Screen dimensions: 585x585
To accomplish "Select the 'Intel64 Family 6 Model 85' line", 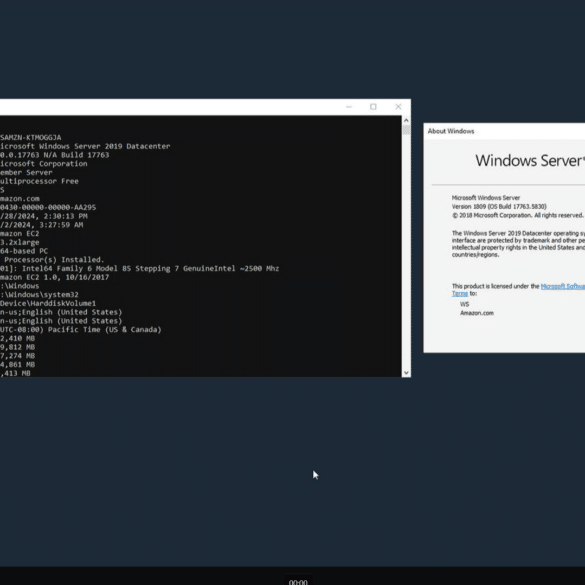I will 140,269.
